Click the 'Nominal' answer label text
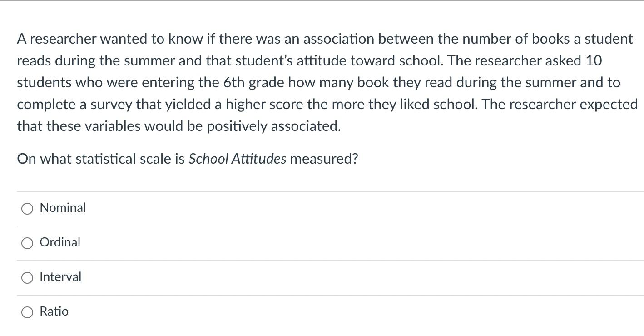Screen dimensions: 644x336 point(63,208)
